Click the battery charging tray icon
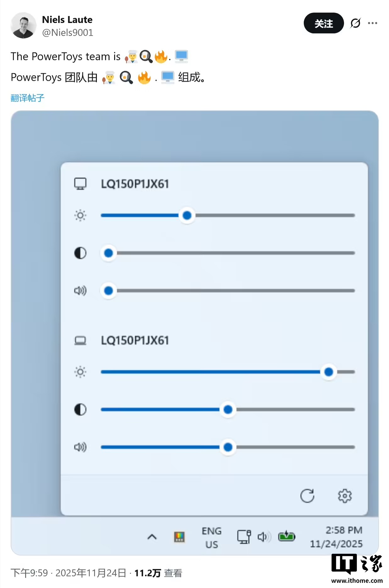This screenshot has width=389, height=588. [286, 536]
